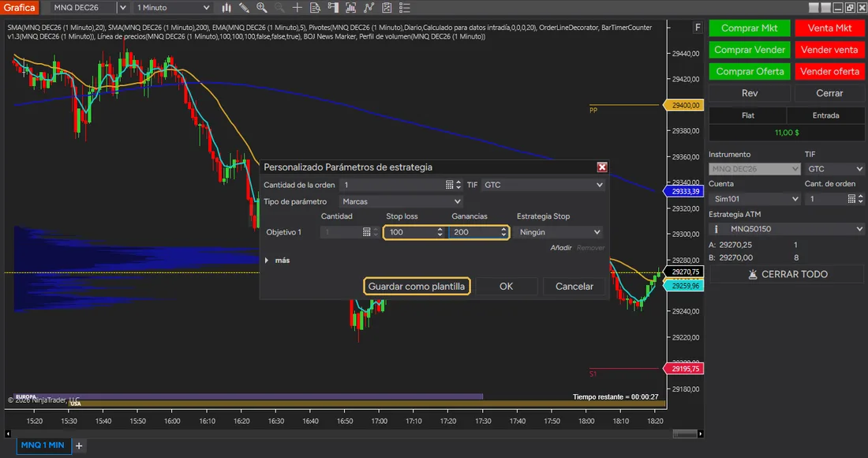Adjust the Stop loss stepper arrows
868x458 pixels.
point(440,232)
